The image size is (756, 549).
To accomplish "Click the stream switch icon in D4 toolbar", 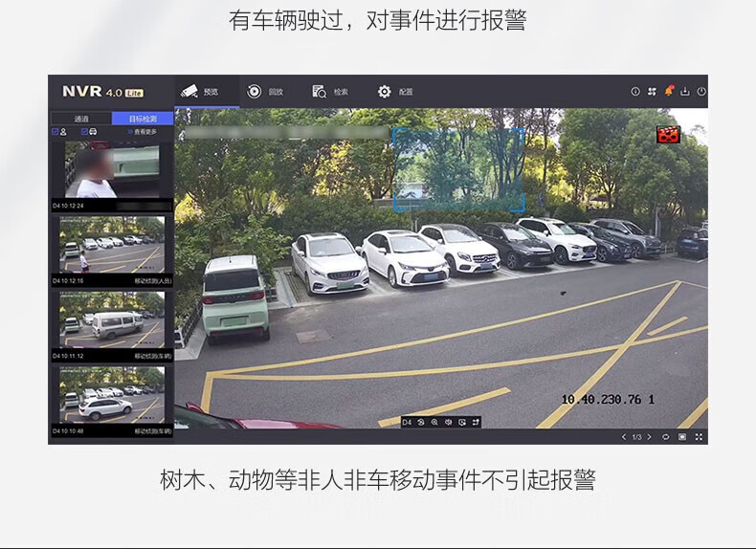I will (476, 422).
